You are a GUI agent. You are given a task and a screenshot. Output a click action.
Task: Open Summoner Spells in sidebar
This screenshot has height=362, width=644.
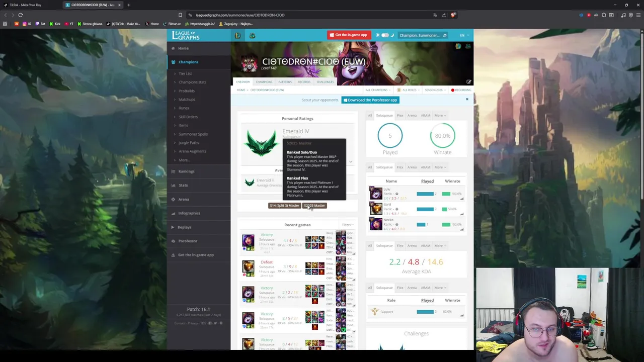(x=193, y=134)
